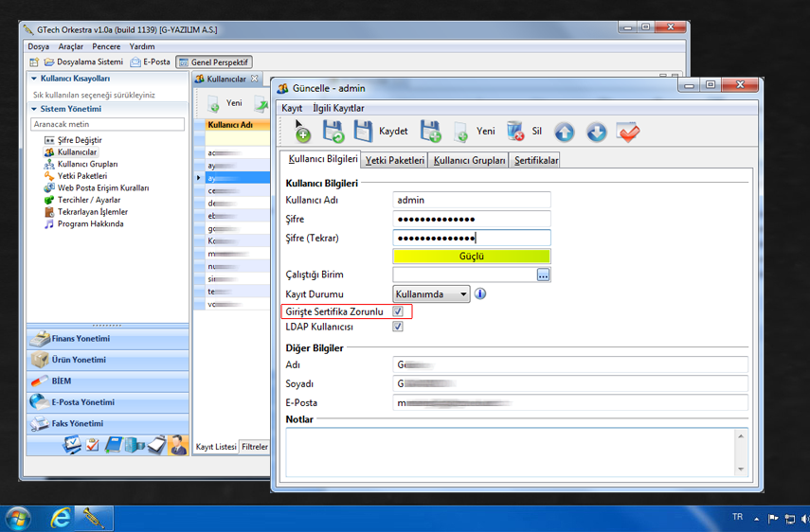Click the Kullanıcı Adı input field
The image size is (810, 532).
[x=471, y=200]
